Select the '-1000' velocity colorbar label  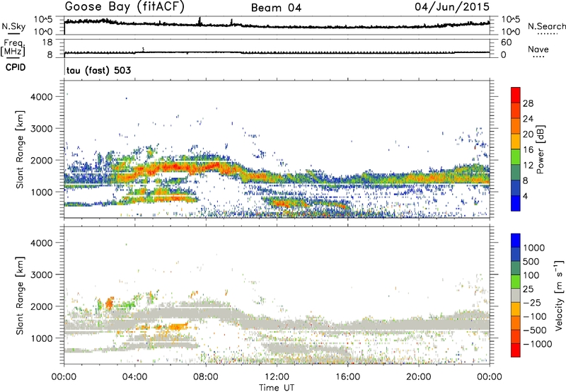(538, 344)
